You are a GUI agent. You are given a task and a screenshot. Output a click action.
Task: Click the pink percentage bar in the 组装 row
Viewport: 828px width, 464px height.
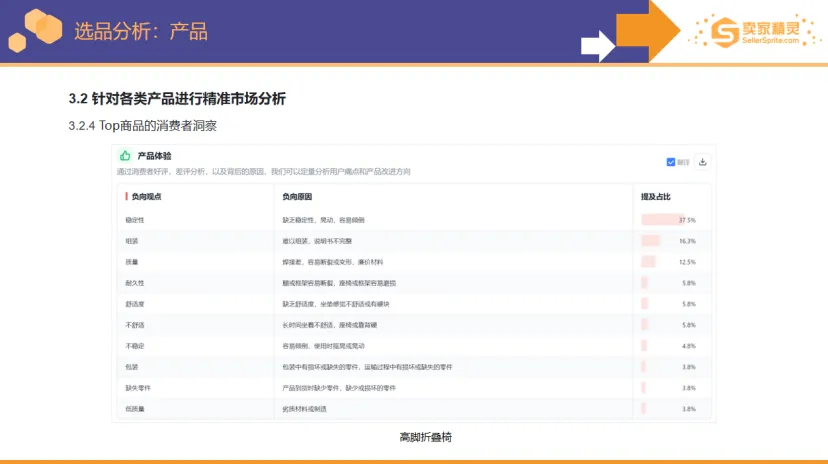coord(651,241)
